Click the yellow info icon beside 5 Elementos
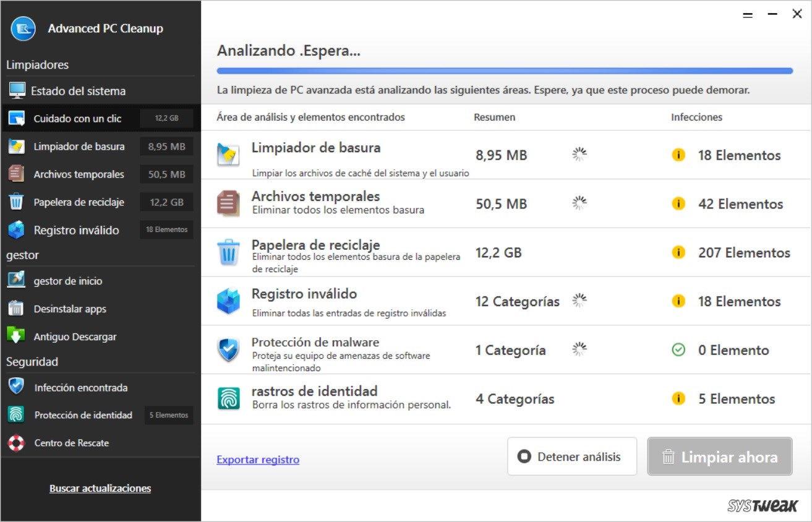 (678, 398)
